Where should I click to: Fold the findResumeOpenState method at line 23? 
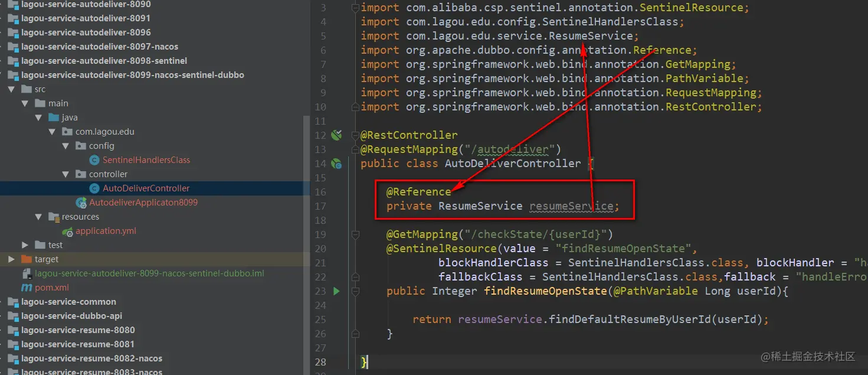click(355, 291)
